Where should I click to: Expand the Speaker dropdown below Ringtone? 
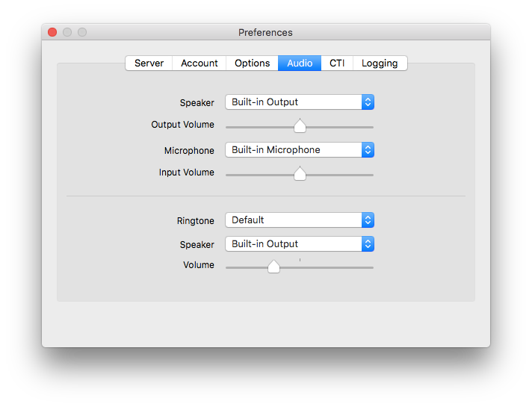tap(299, 244)
